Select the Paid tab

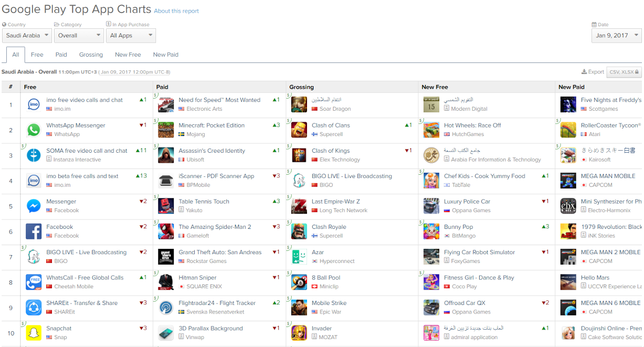coord(61,55)
